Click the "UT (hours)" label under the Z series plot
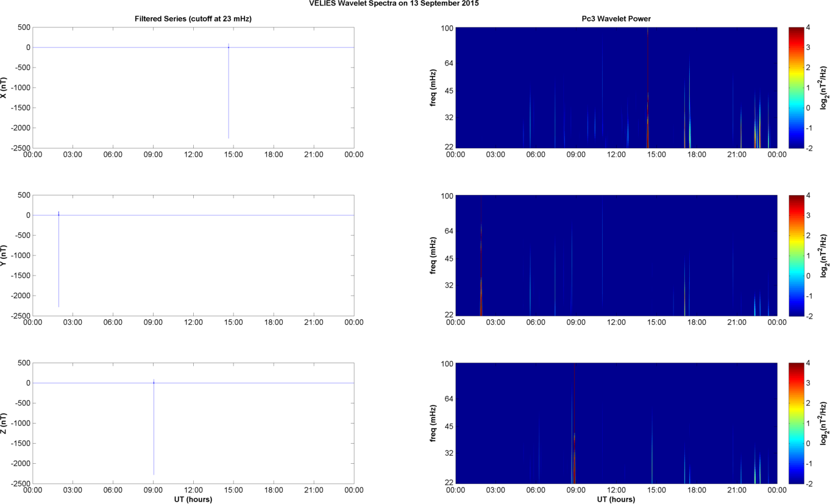The image size is (830, 504). 193,499
